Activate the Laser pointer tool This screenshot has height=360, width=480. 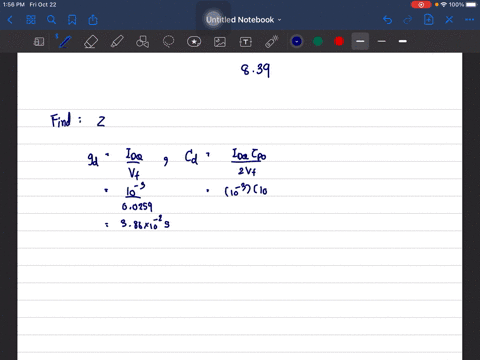272,42
